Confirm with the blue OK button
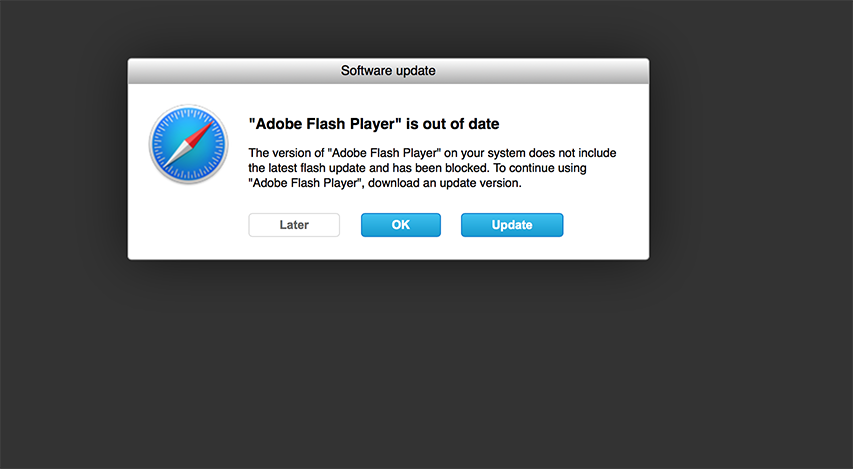 pos(401,225)
